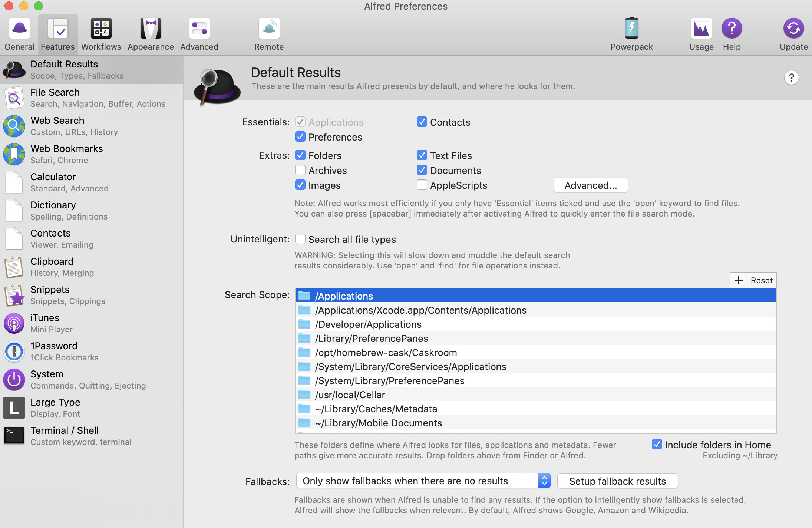Open the Powerpack battery icon
Screen dimensions: 812x528
(x=631, y=29)
